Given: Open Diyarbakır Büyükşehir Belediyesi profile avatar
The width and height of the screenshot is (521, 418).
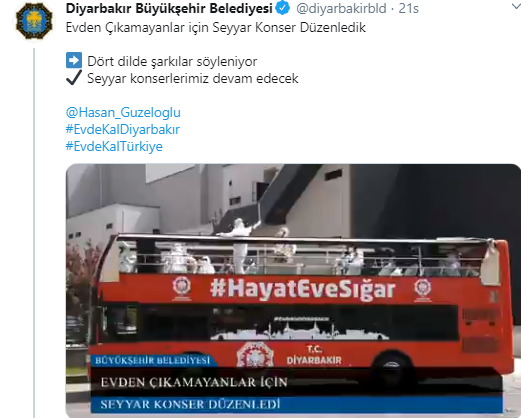Looking at the screenshot, I should tap(34, 21).
